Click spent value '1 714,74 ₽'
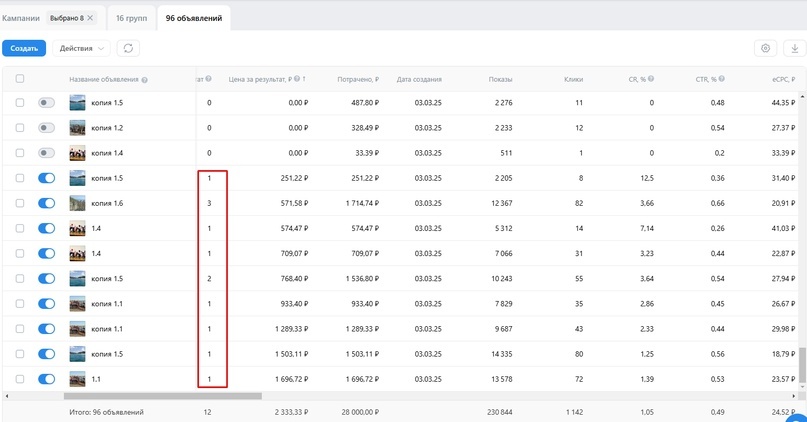 pos(362,203)
